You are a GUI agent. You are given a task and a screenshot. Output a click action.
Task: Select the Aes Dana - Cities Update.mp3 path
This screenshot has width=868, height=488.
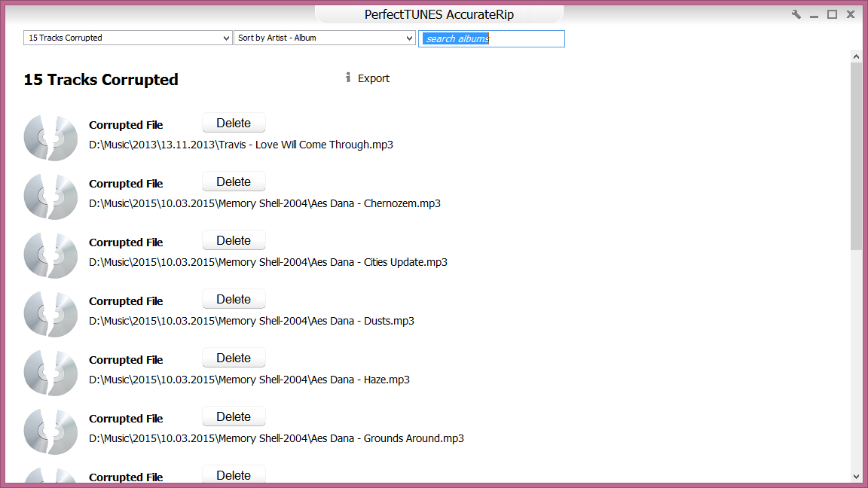tap(268, 262)
